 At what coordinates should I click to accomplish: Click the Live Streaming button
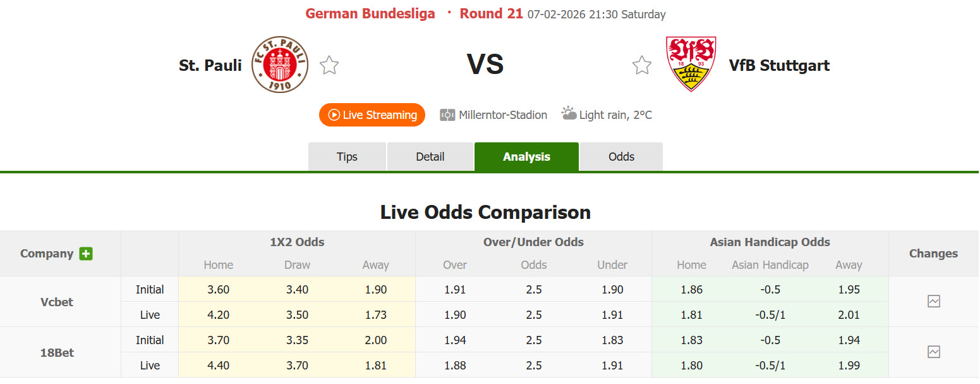pos(372,115)
